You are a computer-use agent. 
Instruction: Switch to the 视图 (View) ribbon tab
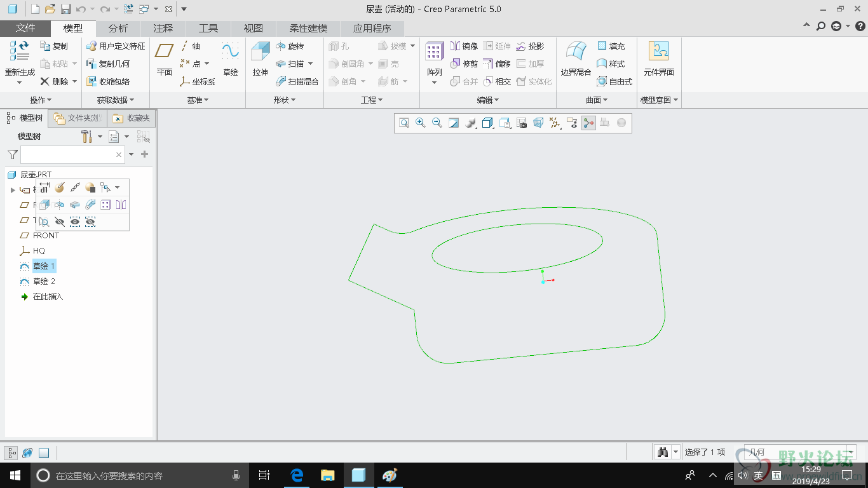pyautogui.click(x=254, y=28)
